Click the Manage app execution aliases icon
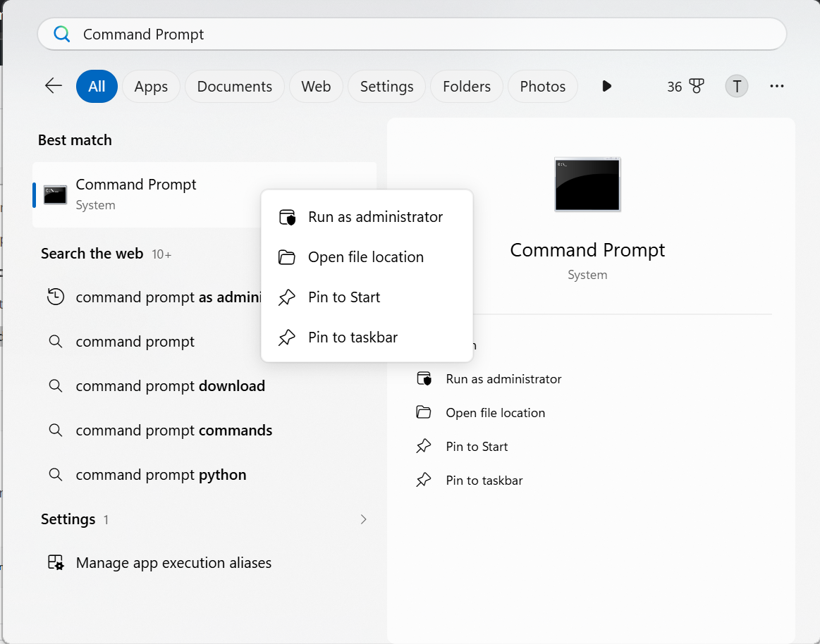 point(56,562)
